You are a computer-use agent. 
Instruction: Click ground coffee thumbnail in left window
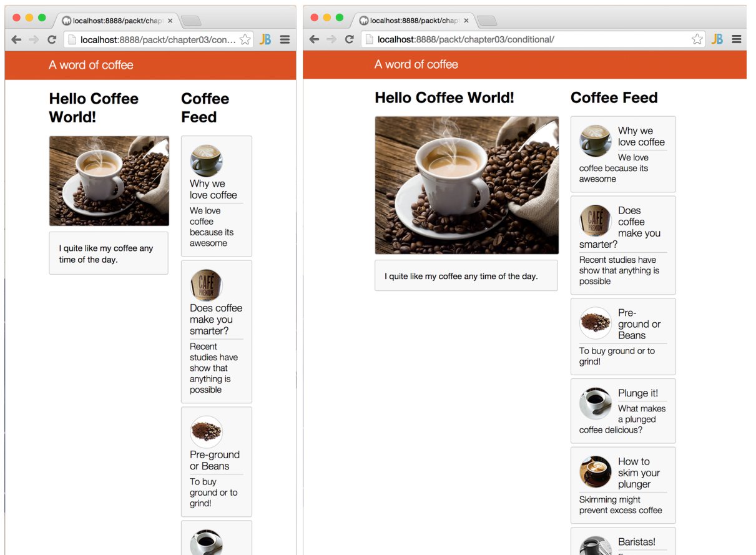tap(207, 432)
